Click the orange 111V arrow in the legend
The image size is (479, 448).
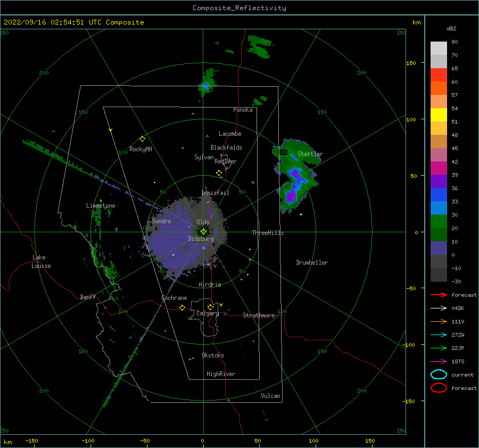(x=439, y=321)
